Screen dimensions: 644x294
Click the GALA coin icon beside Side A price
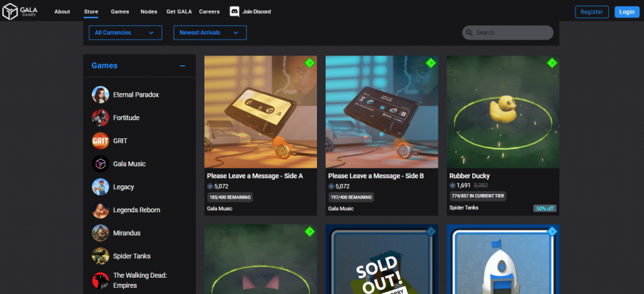click(210, 186)
